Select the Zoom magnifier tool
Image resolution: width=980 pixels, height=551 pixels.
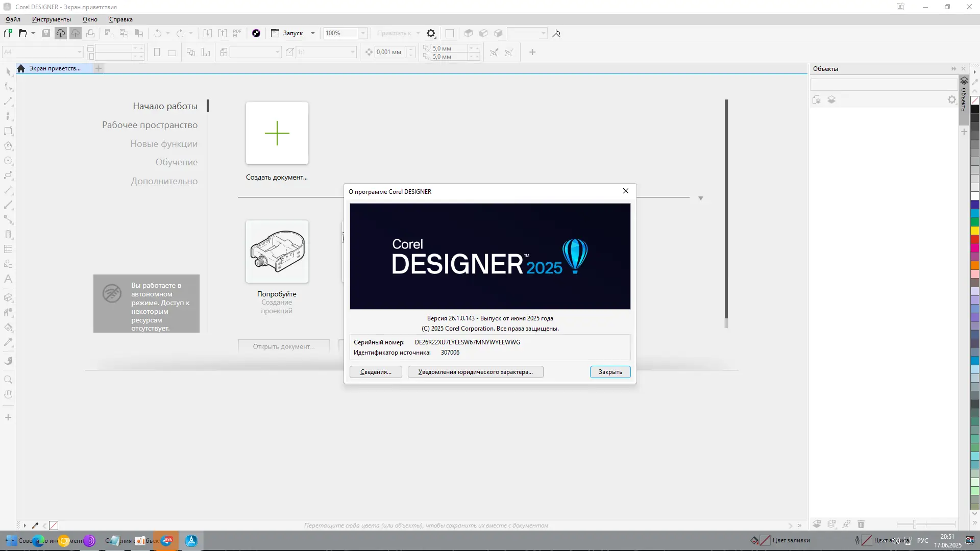(x=8, y=380)
